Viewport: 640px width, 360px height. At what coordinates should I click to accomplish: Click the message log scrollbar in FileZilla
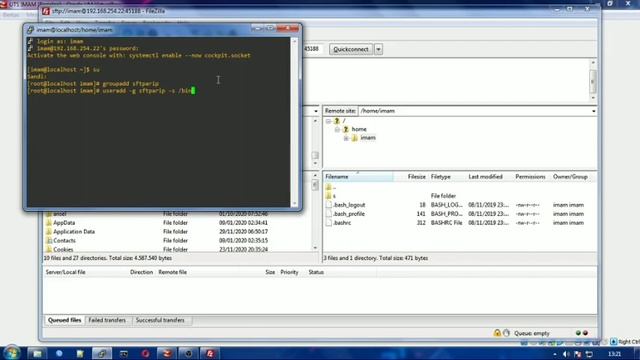coord(593,80)
